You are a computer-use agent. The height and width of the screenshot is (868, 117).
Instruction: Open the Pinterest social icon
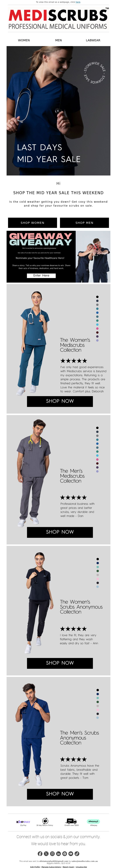click(65, 854)
